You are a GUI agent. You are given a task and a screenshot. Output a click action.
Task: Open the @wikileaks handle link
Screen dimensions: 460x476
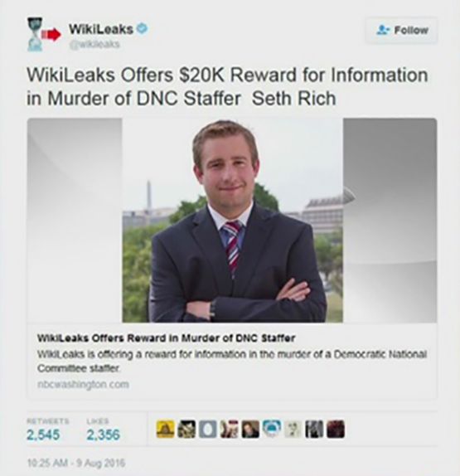[x=94, y=44]
